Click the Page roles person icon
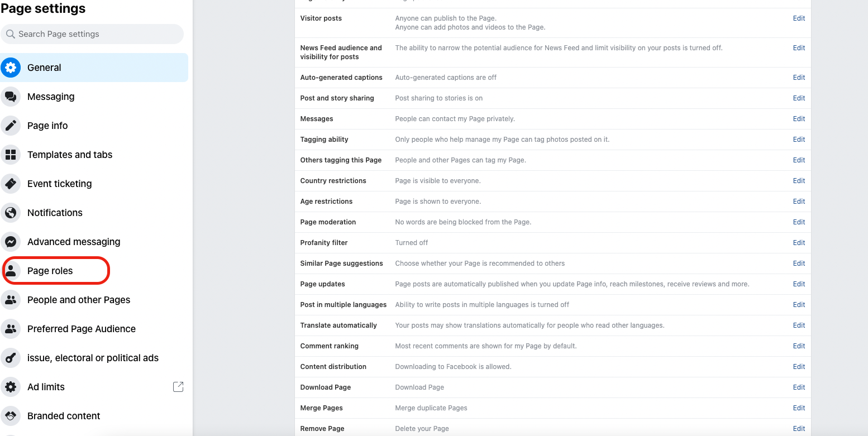This screenshot has height=436, width=868. (x=11, y=271)
